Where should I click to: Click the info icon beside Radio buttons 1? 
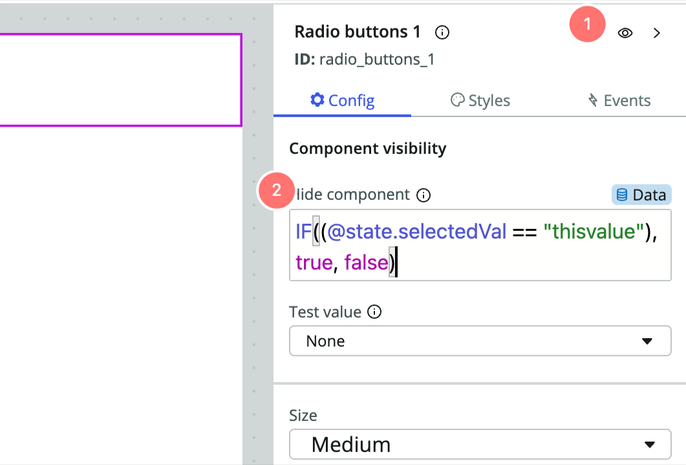442,33
